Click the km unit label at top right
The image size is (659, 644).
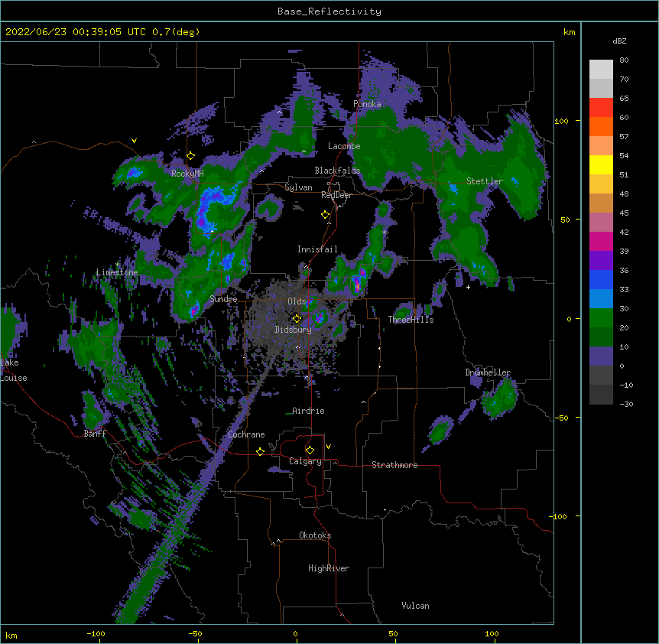click(x=569, y=32)
